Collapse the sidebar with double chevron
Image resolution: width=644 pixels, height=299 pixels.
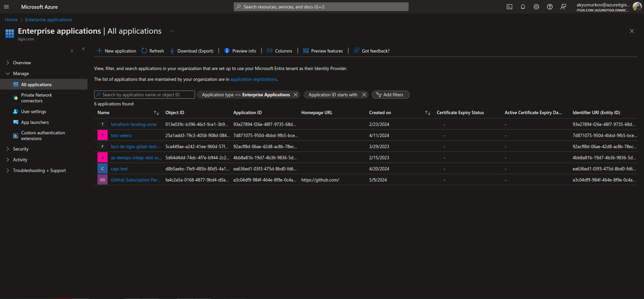coord(83,49)
